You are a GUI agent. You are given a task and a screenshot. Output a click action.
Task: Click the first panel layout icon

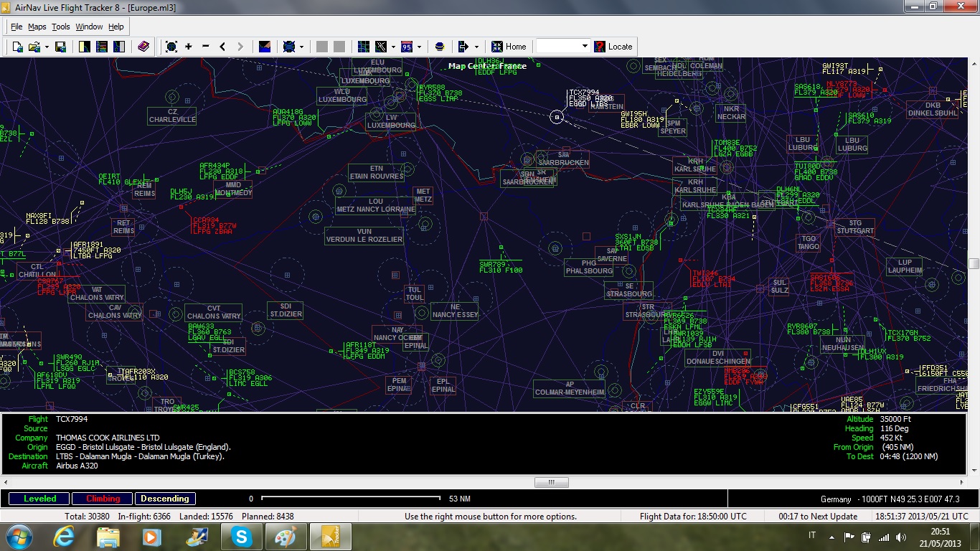[84, 47]
